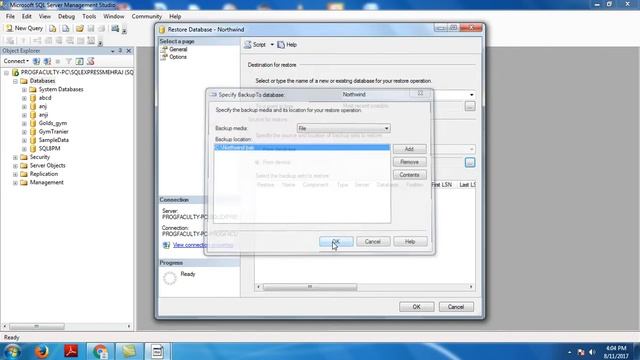Click the Filter funnel icon in Object Explorer
Image resolution: width=640 pixels, height=360 pixels.
69,61
